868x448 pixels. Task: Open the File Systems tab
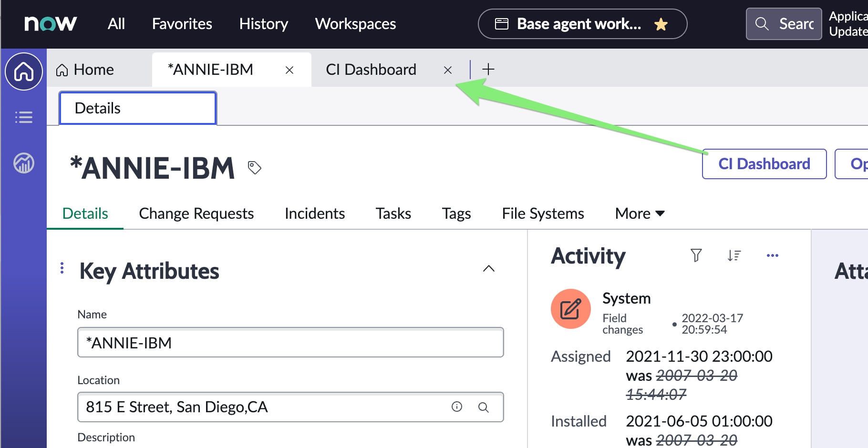[543, 214]
